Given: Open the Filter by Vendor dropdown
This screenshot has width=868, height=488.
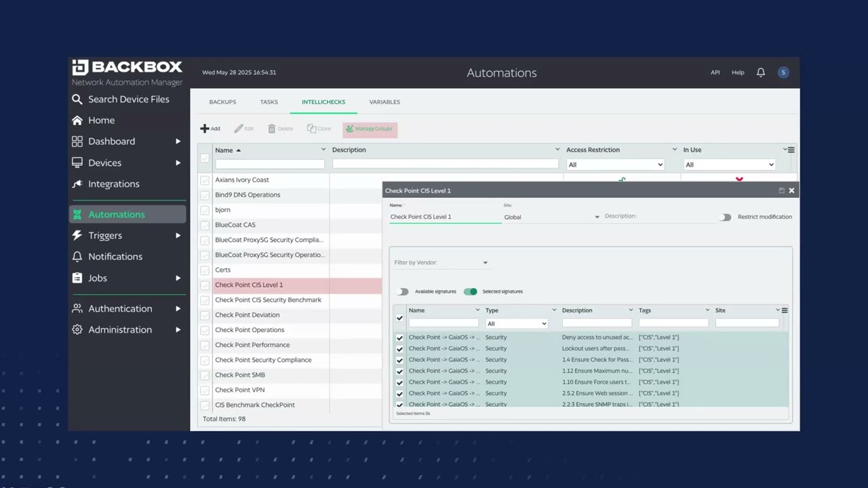Looking at the screenshot, I should tap(441, 262).
